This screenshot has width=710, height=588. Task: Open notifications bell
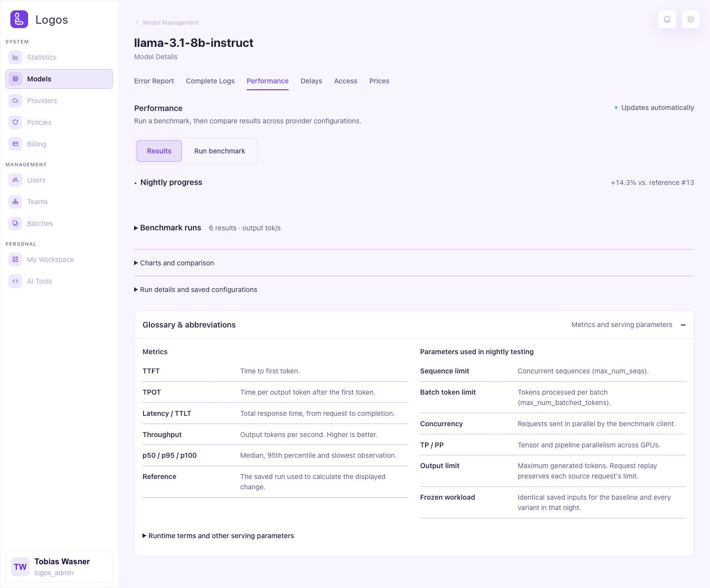(667, 19)
